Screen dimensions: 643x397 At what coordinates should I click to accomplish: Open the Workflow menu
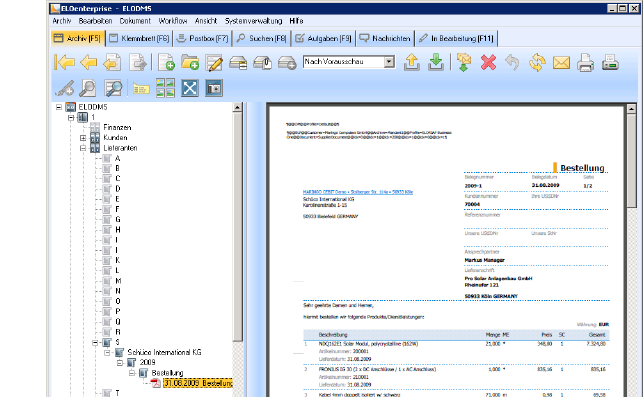173,21
